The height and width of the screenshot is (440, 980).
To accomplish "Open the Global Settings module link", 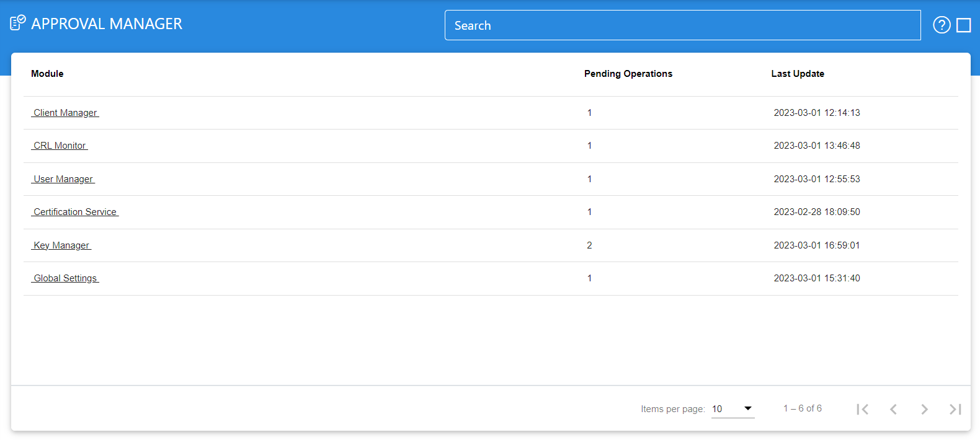I will (65, 278).
